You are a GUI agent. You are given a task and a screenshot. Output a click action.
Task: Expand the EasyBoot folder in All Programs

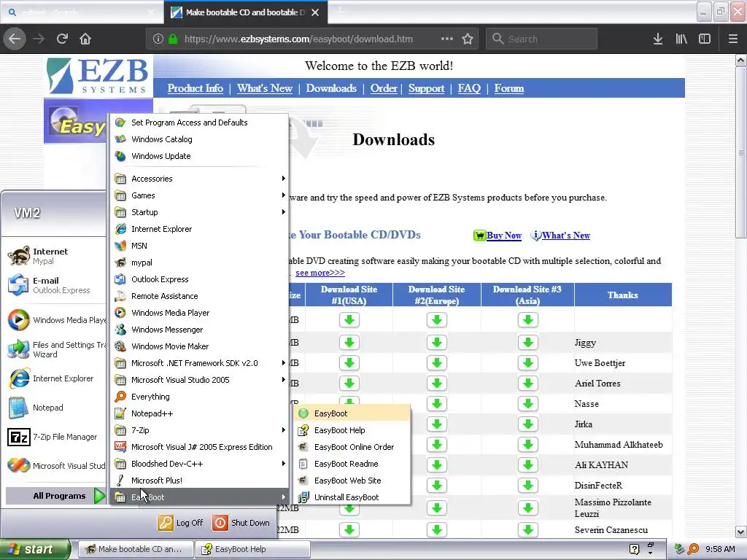(x=200, y=497)
